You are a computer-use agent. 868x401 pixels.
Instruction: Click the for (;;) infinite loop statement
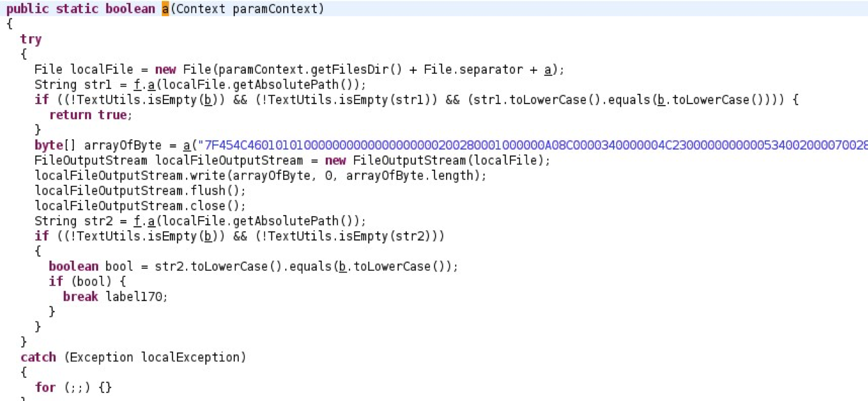coord(73,387)
